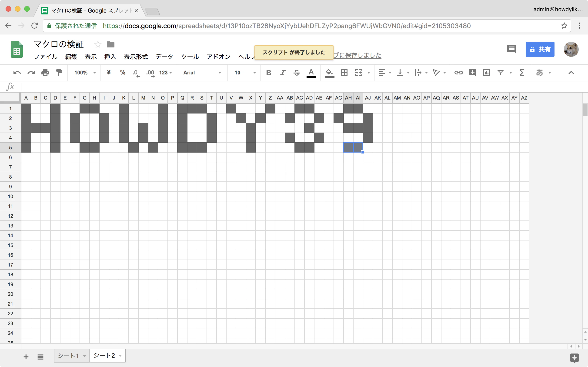Click the Undo icon in toolbar
Viewport: 588px width, 367px height.
pyautogui.click(x=17, y=73)
